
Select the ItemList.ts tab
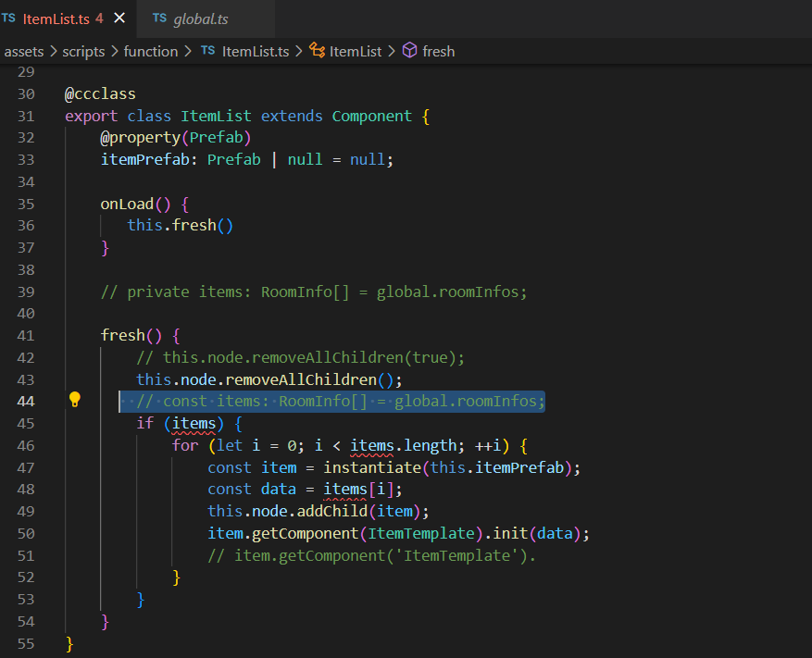coord(56,19)
